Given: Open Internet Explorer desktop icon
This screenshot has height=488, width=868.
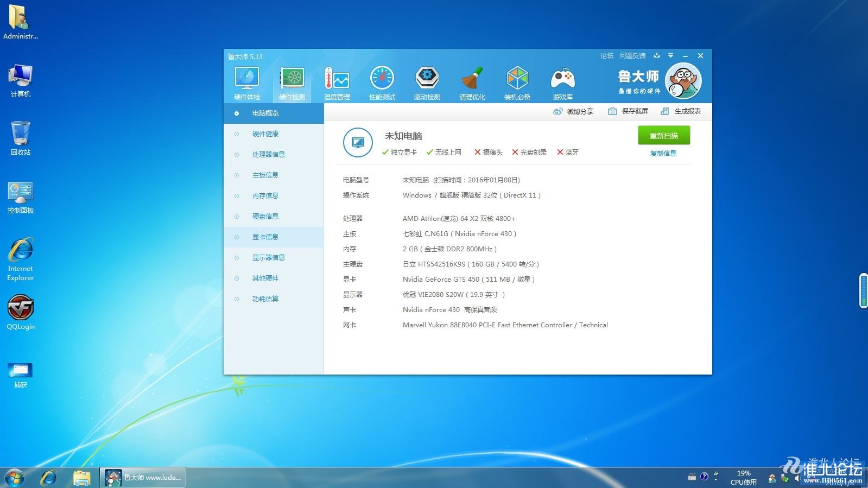Looking at the screenshot, I should click(21, 259).
